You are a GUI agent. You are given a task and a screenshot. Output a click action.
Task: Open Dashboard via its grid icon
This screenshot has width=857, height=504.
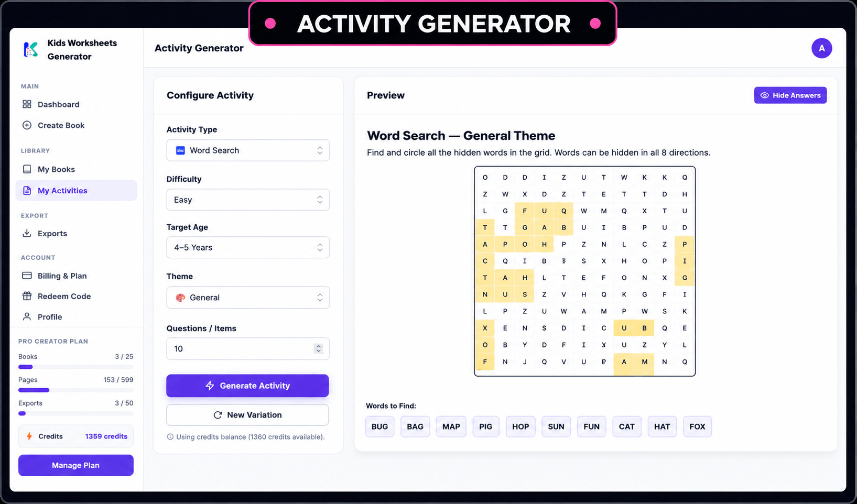27,104
